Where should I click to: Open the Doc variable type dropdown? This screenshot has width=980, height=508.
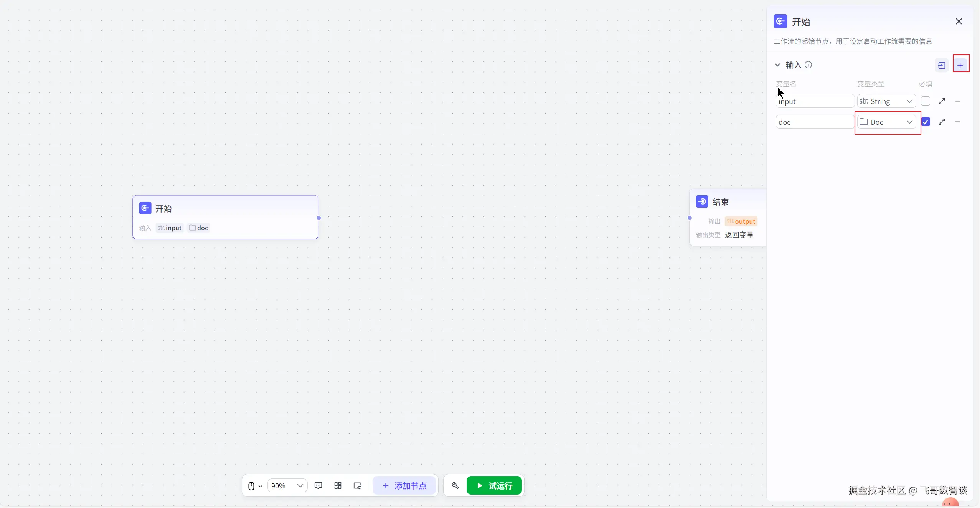pos(886,122)
